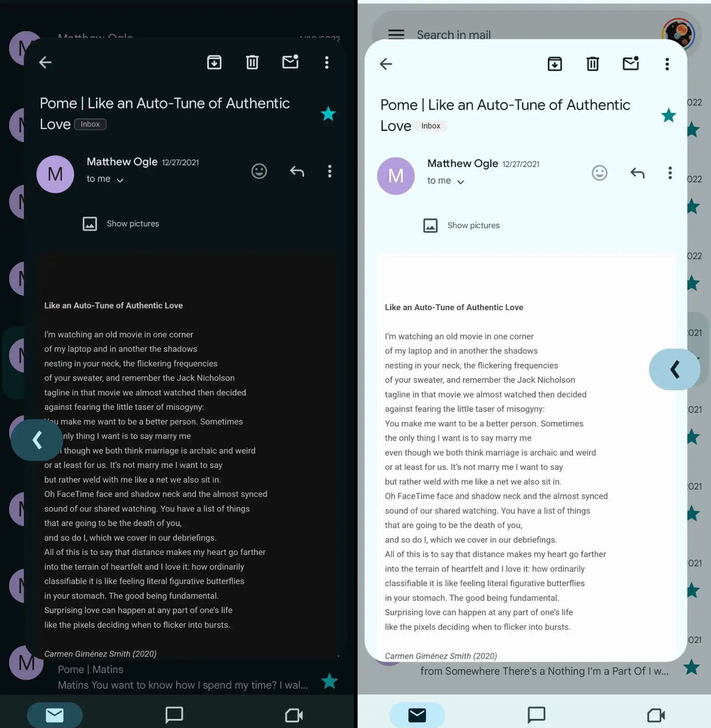
Task: Toggle the subject star in light-theme panel
Action: click(x=668, y=115)
